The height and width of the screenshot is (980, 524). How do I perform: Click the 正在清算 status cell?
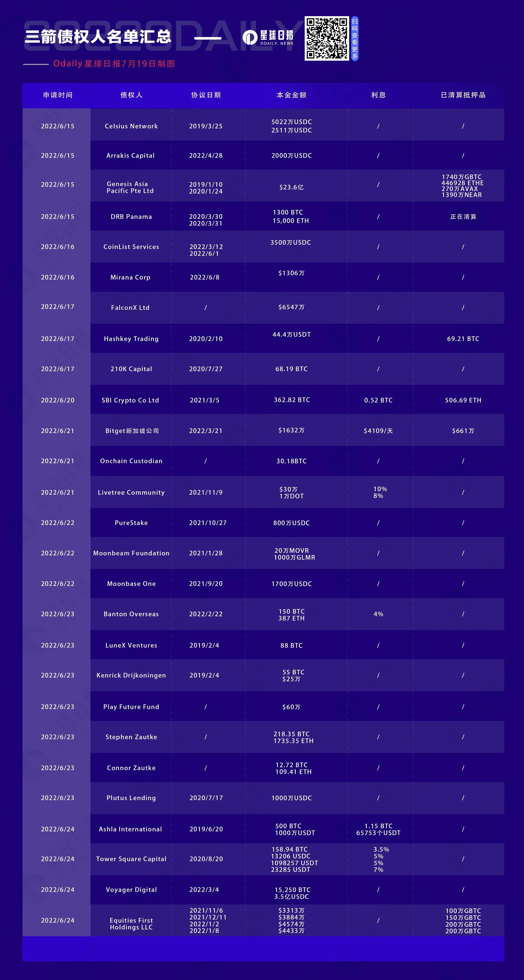point(463,217)
